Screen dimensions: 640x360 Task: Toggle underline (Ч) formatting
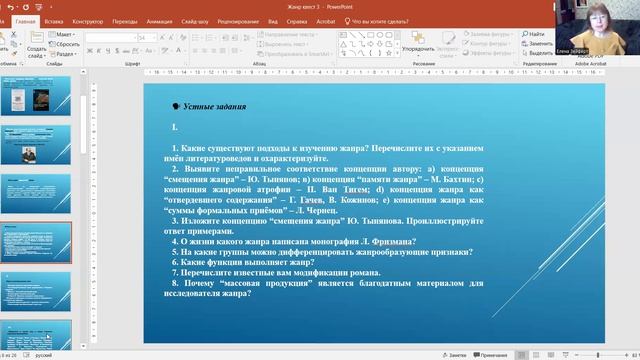click(x=108, y=51)
